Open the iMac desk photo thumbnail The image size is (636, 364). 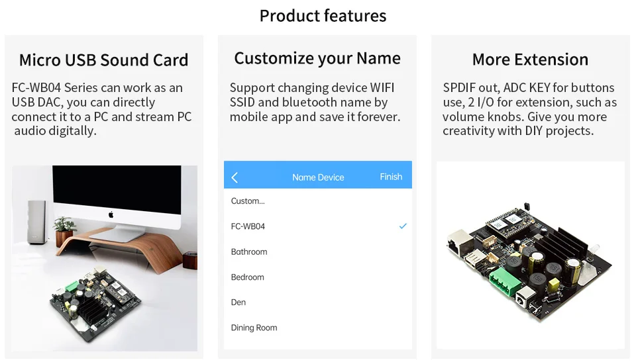click(105, 258)
